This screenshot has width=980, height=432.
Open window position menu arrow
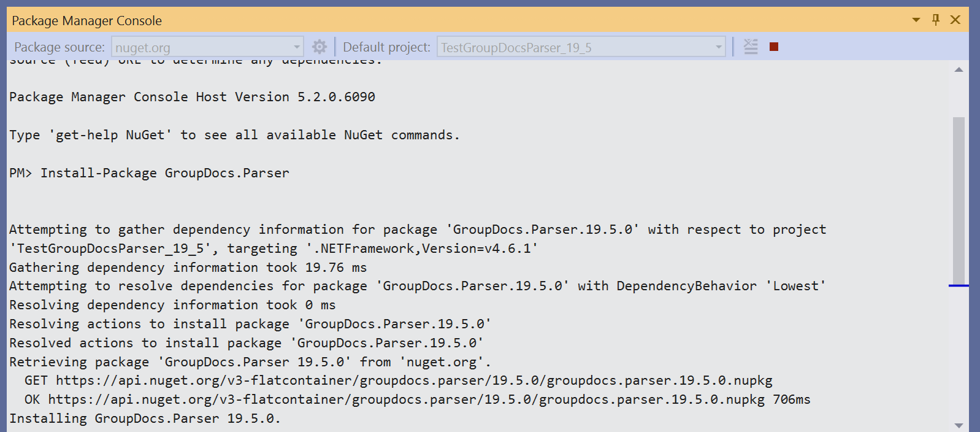click(x=916, y=20)
